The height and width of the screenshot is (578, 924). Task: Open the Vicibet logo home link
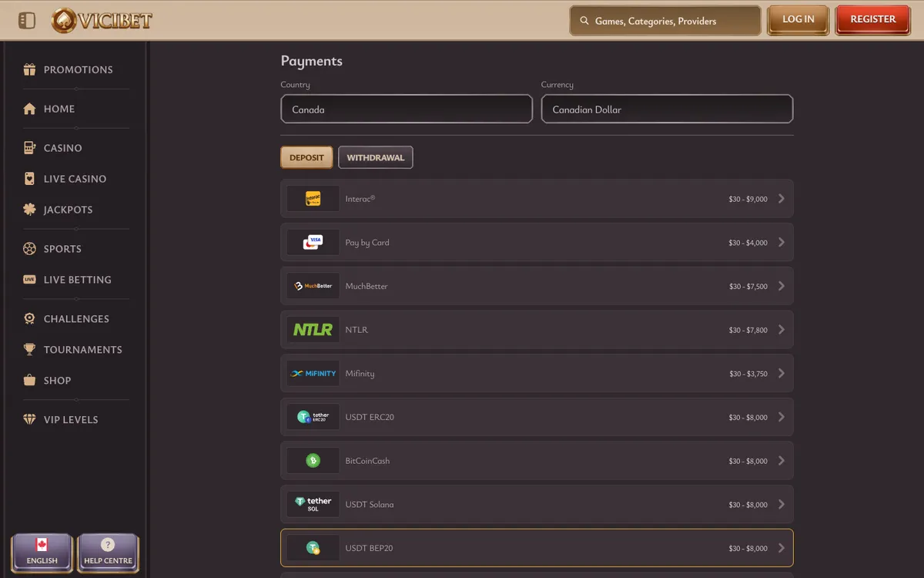click(x=102, y=21)
